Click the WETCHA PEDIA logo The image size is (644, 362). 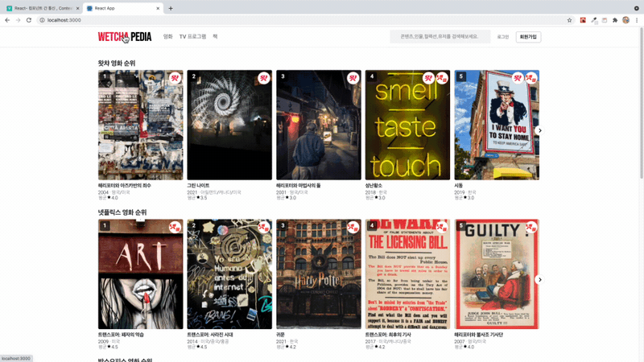pyautogui.click(x=125, y=37)
